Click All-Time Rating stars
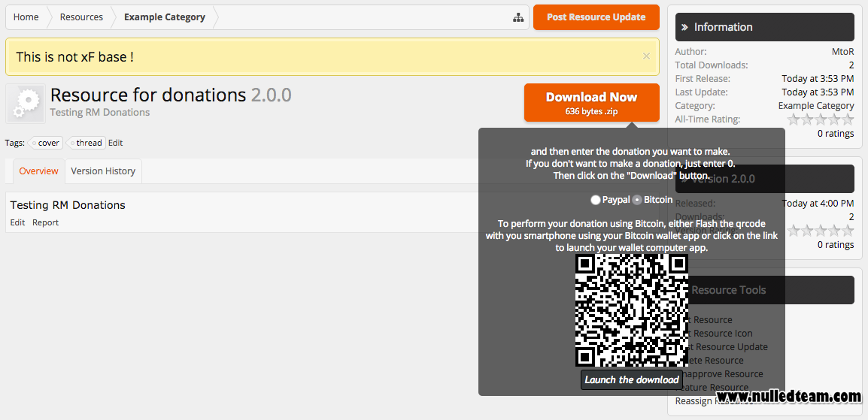868x420 pixels. tap(821, 119)
